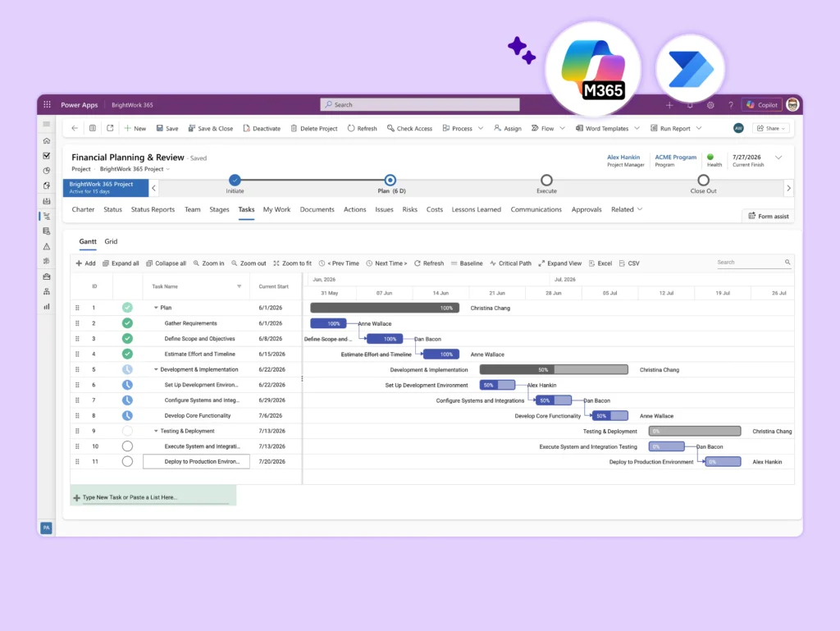Go back with the back arrow
Viewport: 840px width, 631px height.
75,128
